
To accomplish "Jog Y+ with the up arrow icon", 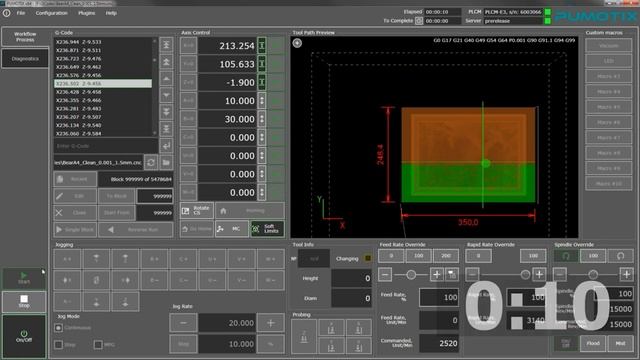I will coord(96,259).
